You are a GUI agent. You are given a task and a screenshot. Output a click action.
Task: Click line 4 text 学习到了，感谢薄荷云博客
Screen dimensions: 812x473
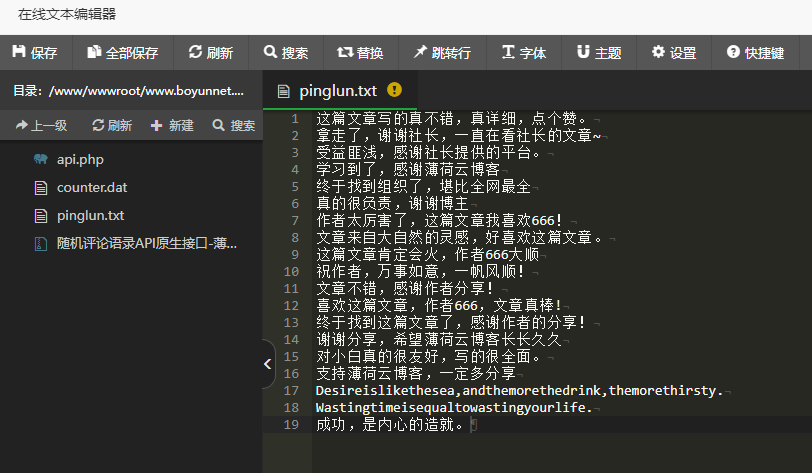tap(408, 169)
